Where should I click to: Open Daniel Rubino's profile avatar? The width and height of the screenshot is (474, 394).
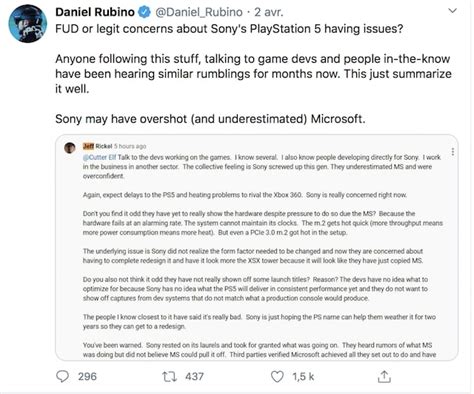28,24
